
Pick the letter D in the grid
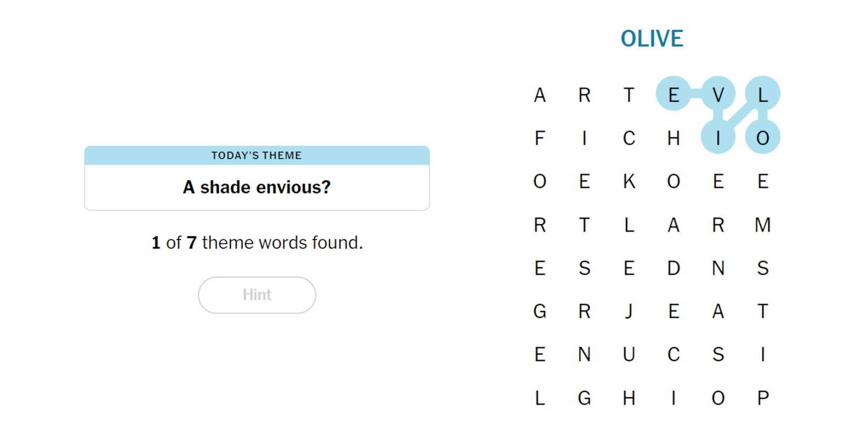[x=673, y=268]
